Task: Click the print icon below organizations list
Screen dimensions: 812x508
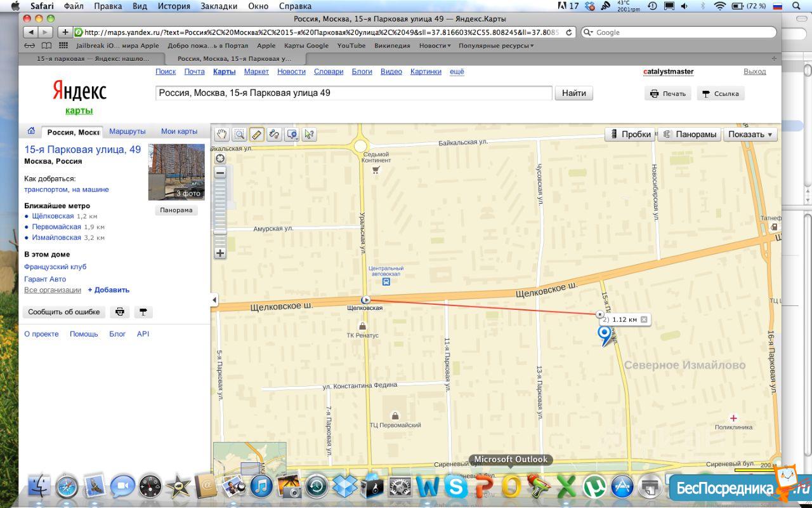Action: click(x=119, y=312)
